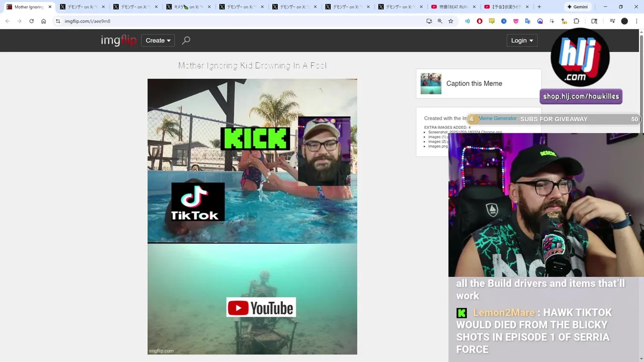Click the blue sound-wave extension icon

(x=467, y=21)
